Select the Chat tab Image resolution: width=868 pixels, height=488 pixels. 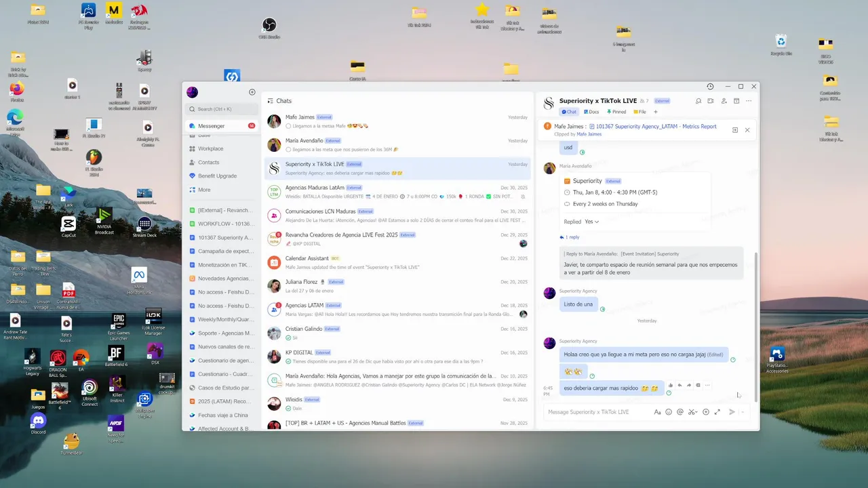[569, 112]
